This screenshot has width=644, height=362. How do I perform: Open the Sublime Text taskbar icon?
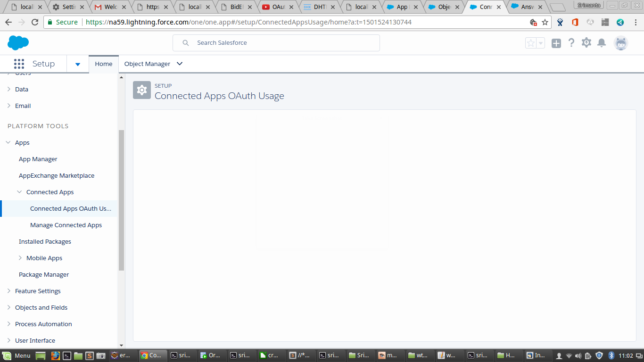[90, 355]
